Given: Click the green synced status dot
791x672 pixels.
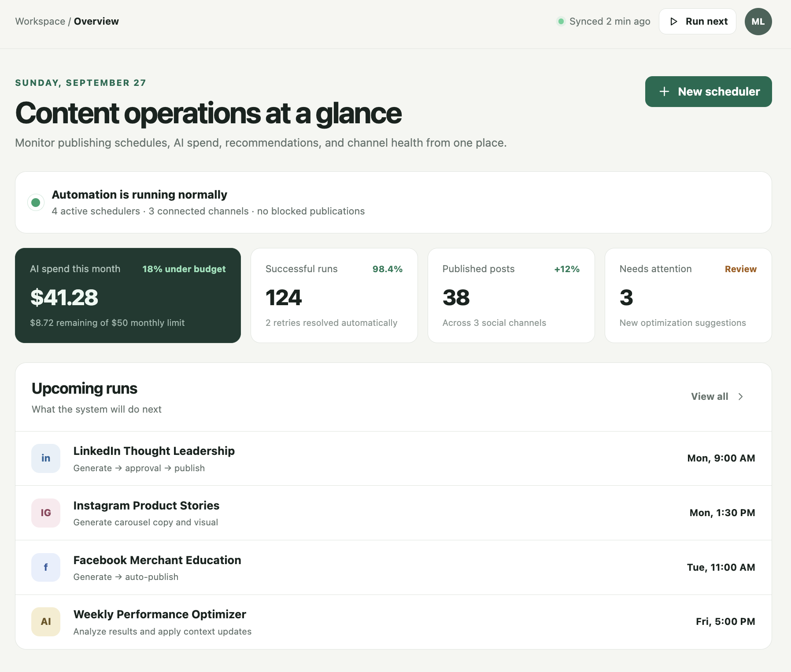Looking at the screenshot, I should 561,22.
